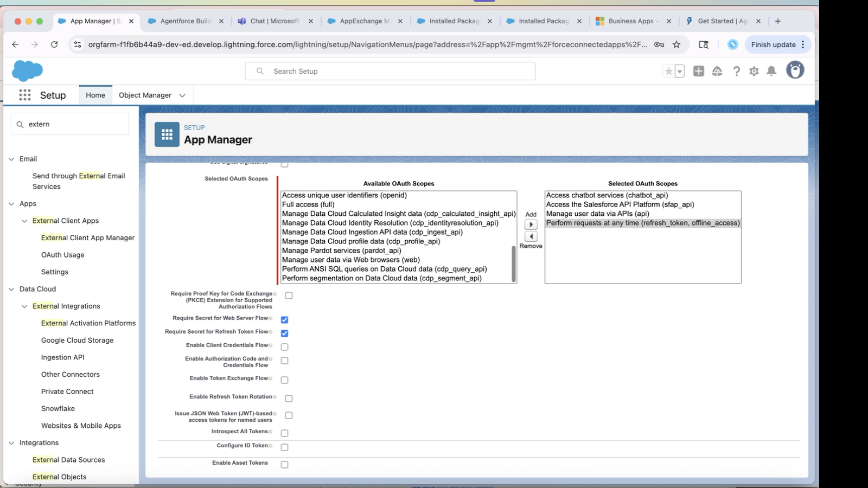The image size is (868, 488).
Task: Open OAuth Usage in sidebar
Action: pos(63,255)
